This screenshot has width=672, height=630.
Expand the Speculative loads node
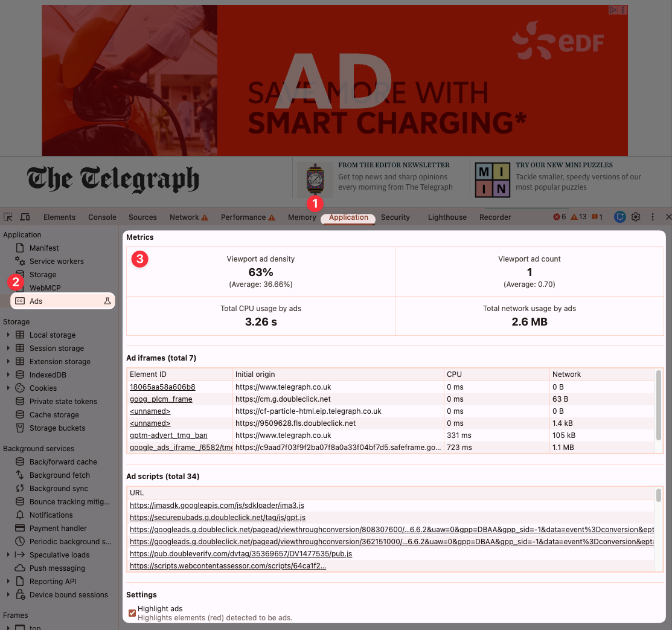[x=8, y=554]
